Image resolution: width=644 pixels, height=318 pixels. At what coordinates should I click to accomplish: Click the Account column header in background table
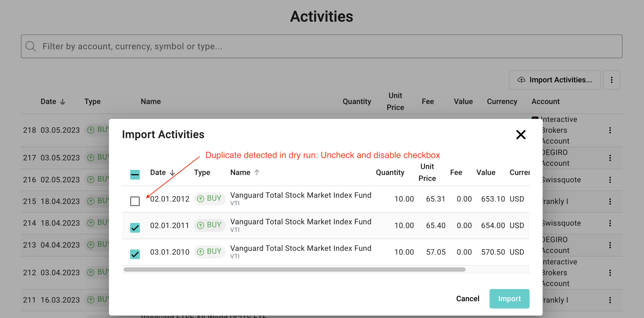(545, 102)
